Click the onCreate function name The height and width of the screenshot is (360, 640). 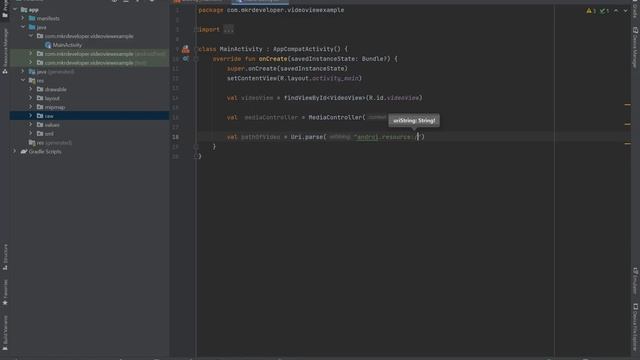tap(273, 59)
